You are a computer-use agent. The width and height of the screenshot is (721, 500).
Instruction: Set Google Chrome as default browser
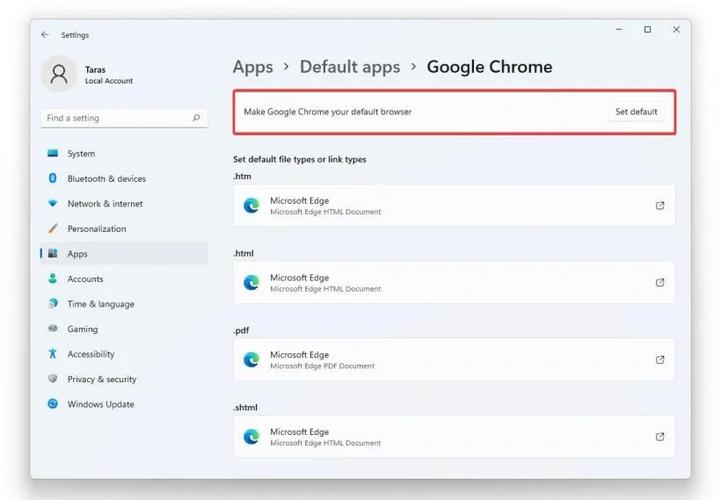point(636,112)
